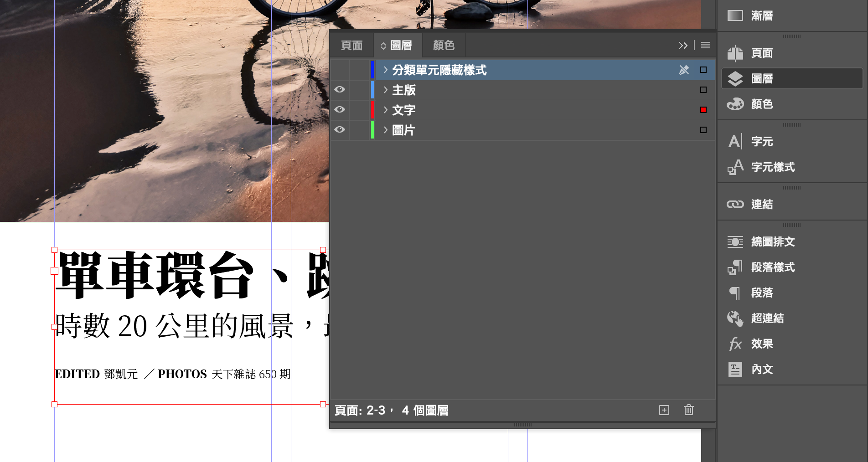Collapse panel with double-arrow icon

tap(682, 45)
